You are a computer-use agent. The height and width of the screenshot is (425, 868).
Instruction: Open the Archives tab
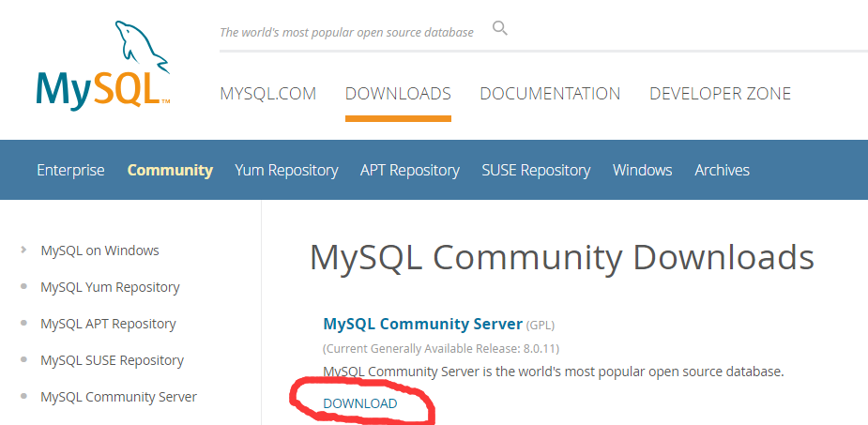(x=722, y=170)
